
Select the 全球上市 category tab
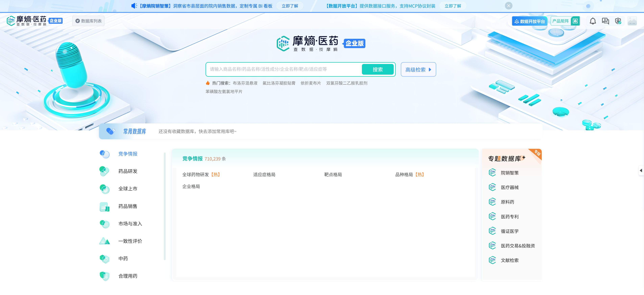click(128, 189)
